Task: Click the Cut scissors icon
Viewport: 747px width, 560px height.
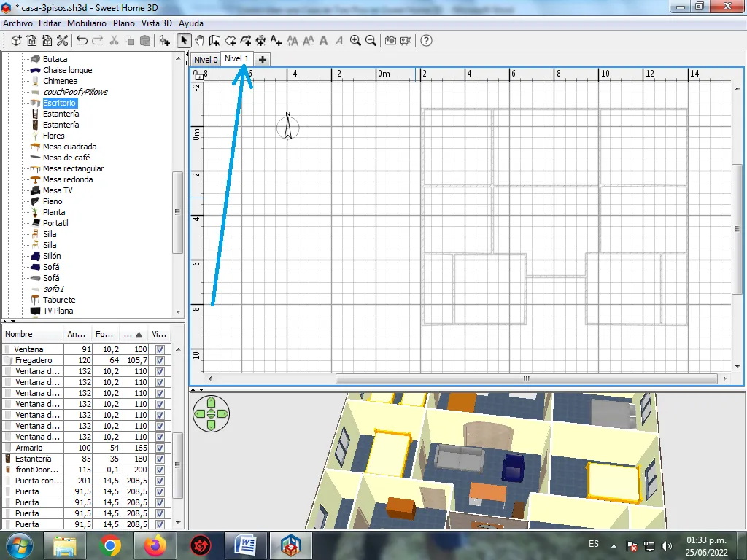Action: pos(114,41)
